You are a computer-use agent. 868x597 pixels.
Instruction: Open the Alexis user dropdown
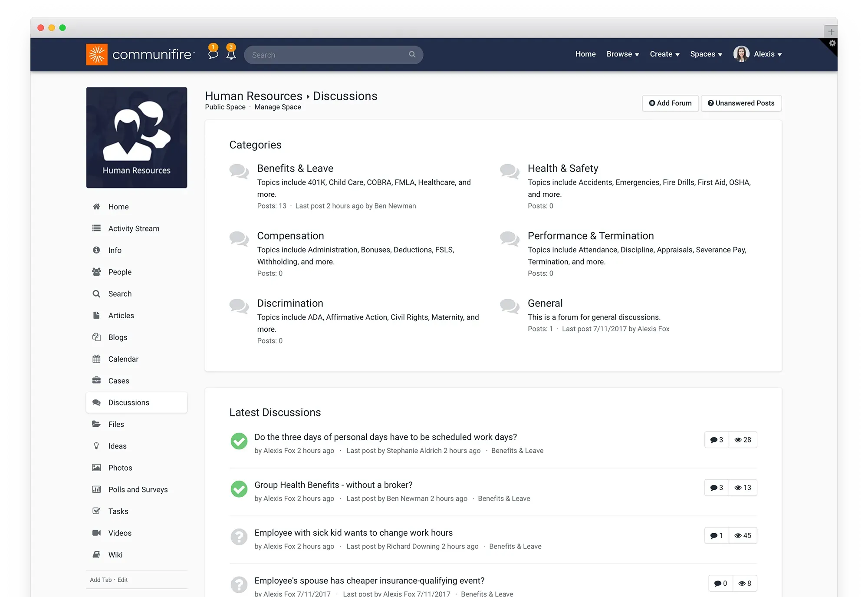click(x=768, y=54)
